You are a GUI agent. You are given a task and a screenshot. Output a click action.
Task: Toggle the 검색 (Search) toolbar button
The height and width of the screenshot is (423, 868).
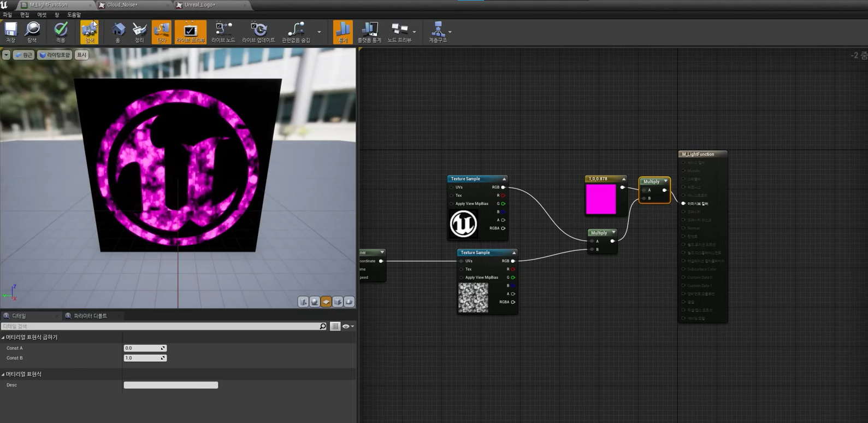[x=90, y=32]
